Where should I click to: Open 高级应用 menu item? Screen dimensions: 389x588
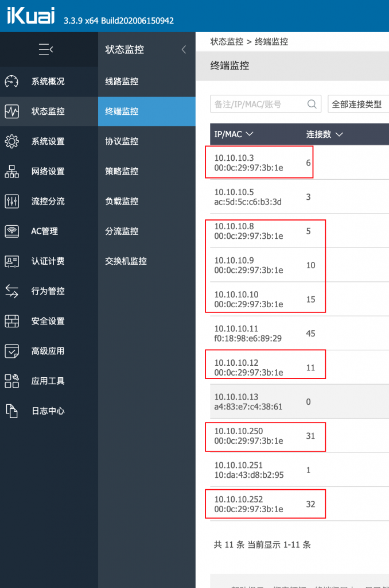pyautogui.click(x=49, y=351)
